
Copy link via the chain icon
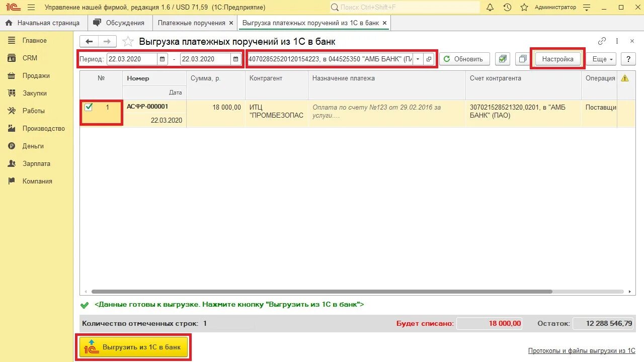(x=602, y=41)
